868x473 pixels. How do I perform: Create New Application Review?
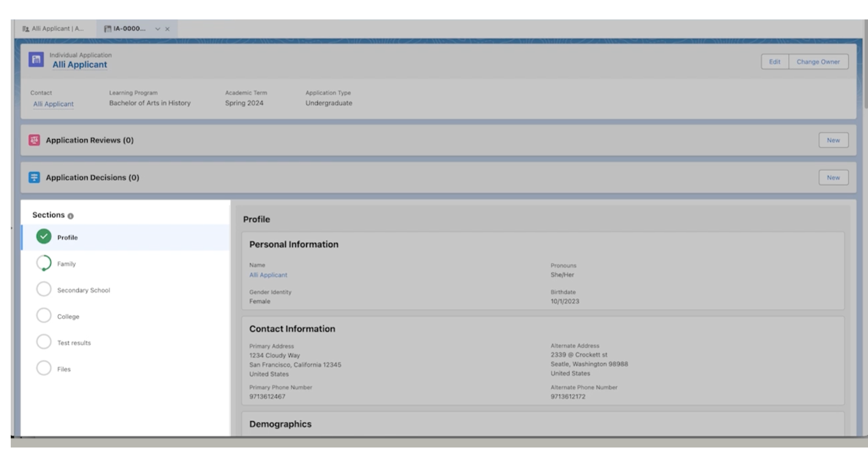[833, 140]
